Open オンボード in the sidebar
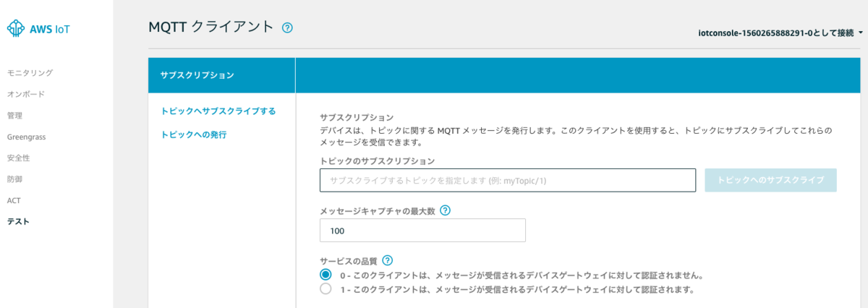The height and width of the screenshot is (308, 868). pos(25,94)
